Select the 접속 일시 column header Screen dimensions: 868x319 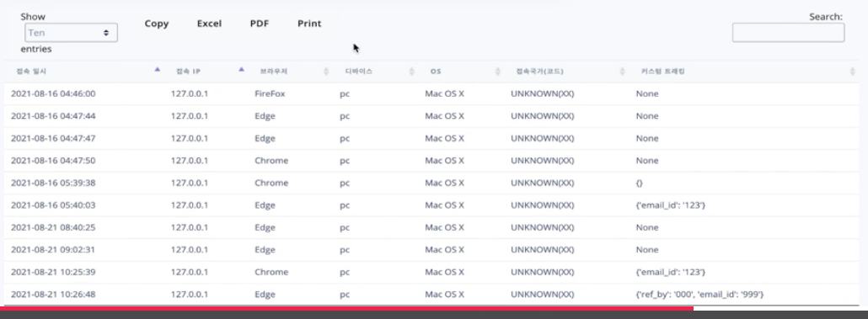click(32, 72)
